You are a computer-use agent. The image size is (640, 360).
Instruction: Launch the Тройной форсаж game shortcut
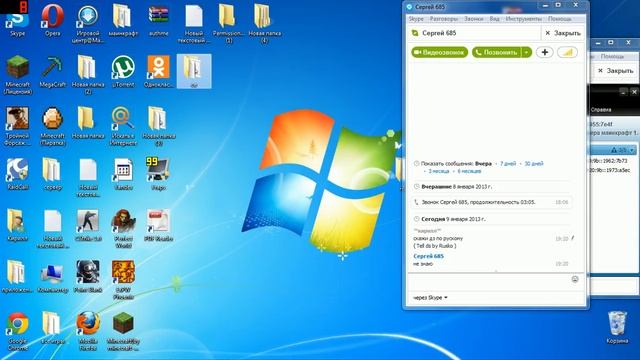pos(17,127)
